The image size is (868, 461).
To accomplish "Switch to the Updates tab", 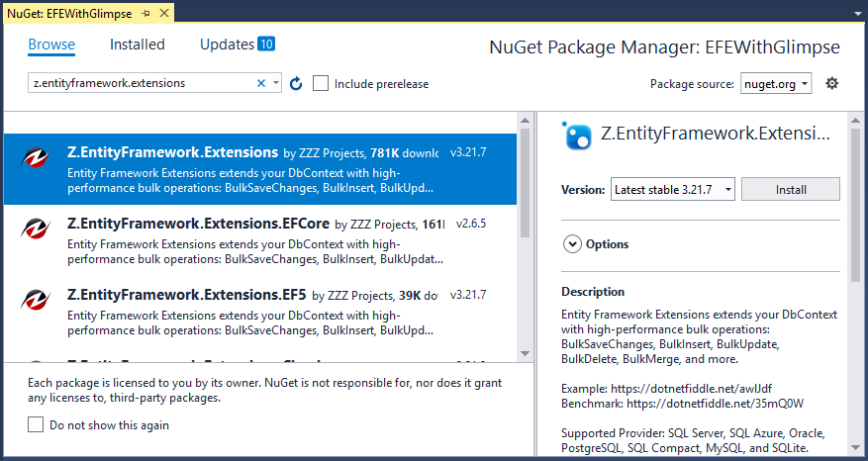I will click(227, 45).
